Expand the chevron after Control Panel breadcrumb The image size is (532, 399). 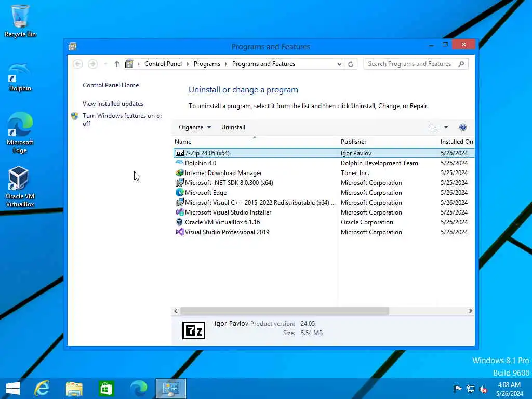click(188, 64)
